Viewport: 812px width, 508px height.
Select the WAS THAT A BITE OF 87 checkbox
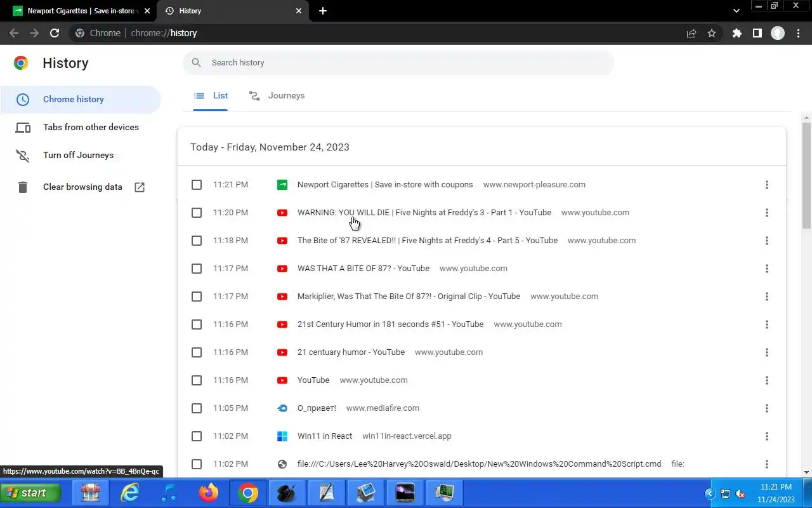point(197,269)
